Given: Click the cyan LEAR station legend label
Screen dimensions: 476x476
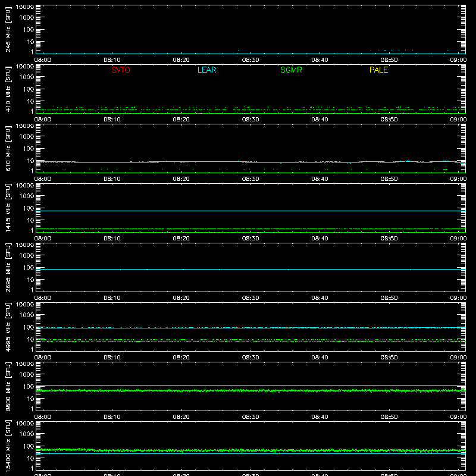Looking at the screenshot, I should pyautogui.click(x=206, y=70).
